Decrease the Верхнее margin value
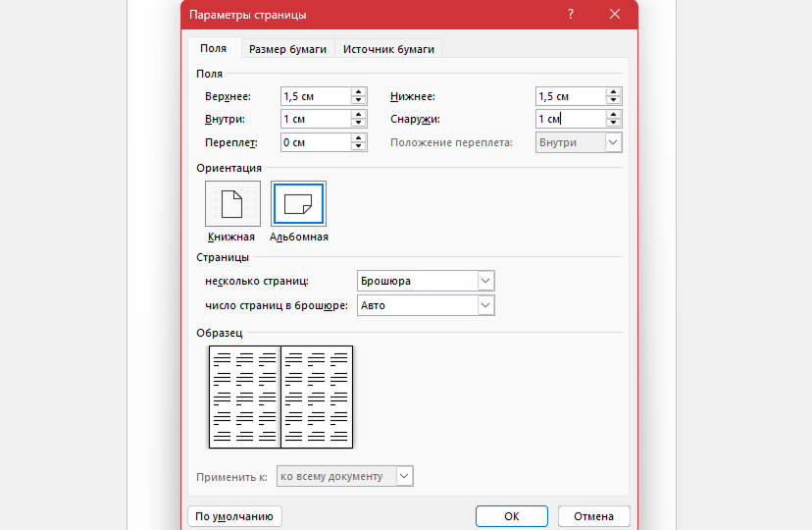The height and width of the screenshot is (530, 812). (358, 100)
